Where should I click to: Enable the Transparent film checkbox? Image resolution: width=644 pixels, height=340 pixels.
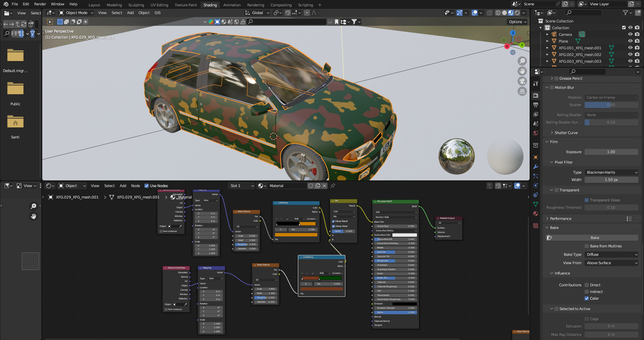coord(556,190)
